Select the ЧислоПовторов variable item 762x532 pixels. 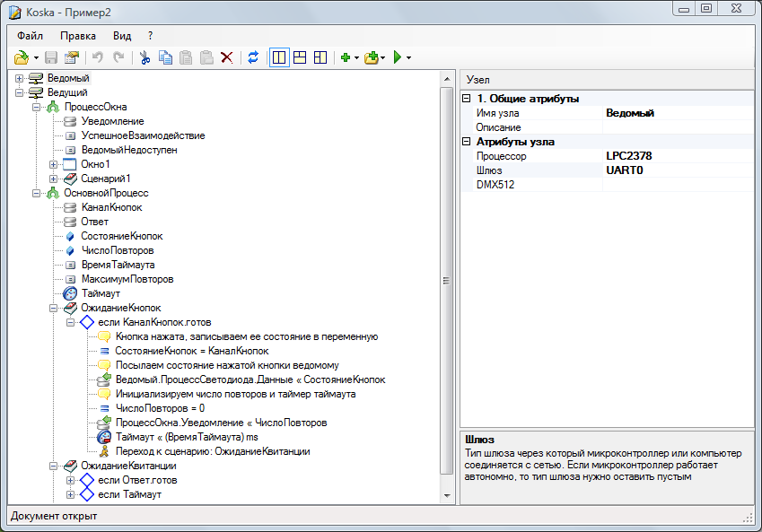(118, 250)
